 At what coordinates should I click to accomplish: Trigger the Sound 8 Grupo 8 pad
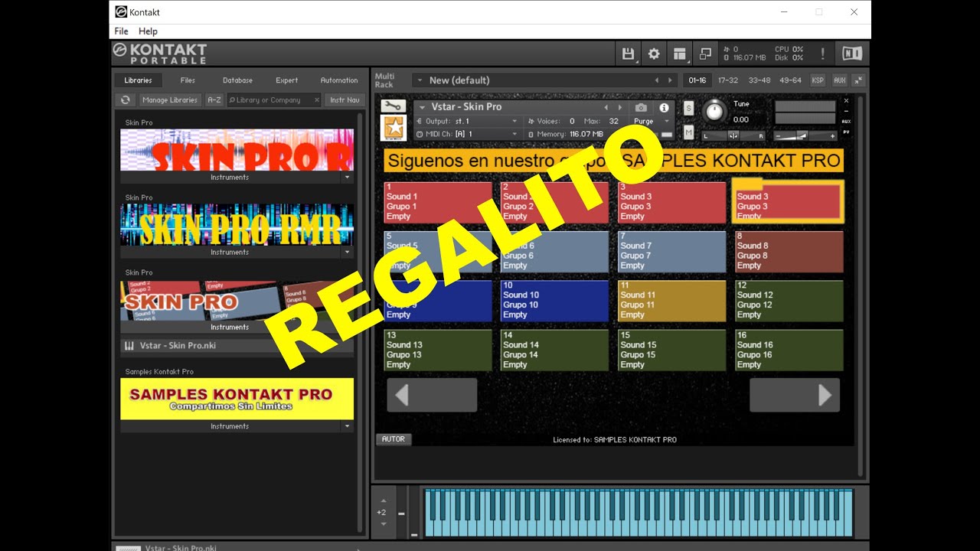tap(789, 251)
